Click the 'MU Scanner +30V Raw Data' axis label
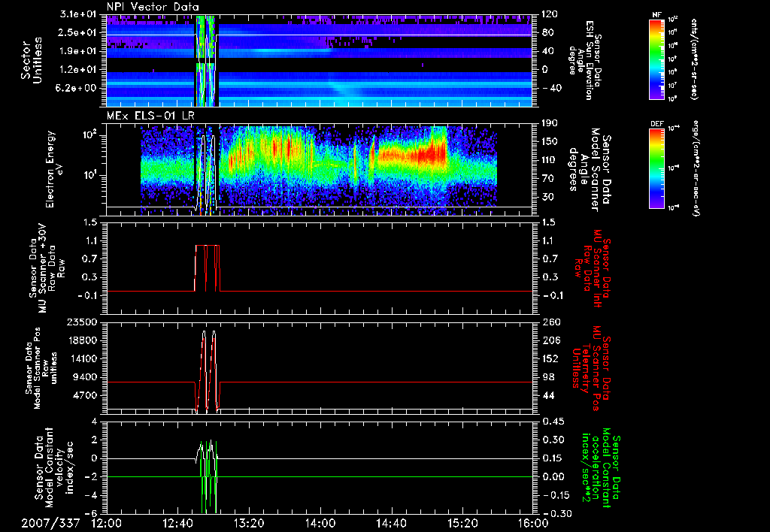Screen dimensions: 770x532 pyautogui.click(x=47, y=268)
